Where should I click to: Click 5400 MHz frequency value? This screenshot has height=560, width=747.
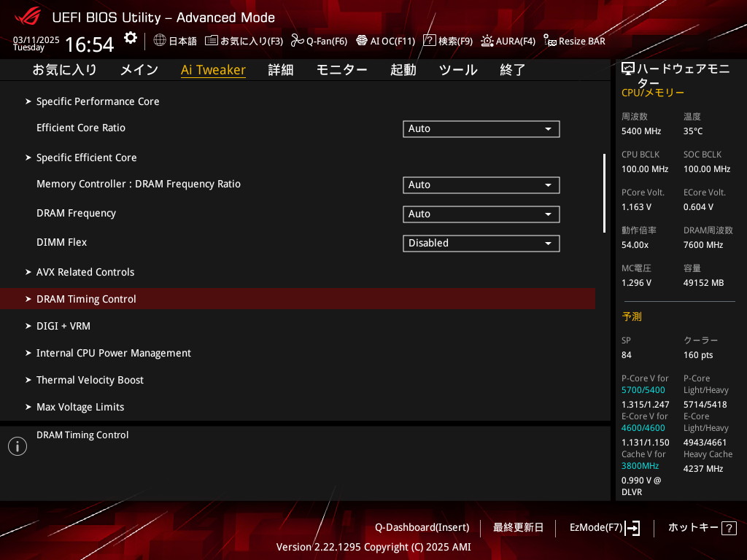pyautogui.click(x=641, y=131)
